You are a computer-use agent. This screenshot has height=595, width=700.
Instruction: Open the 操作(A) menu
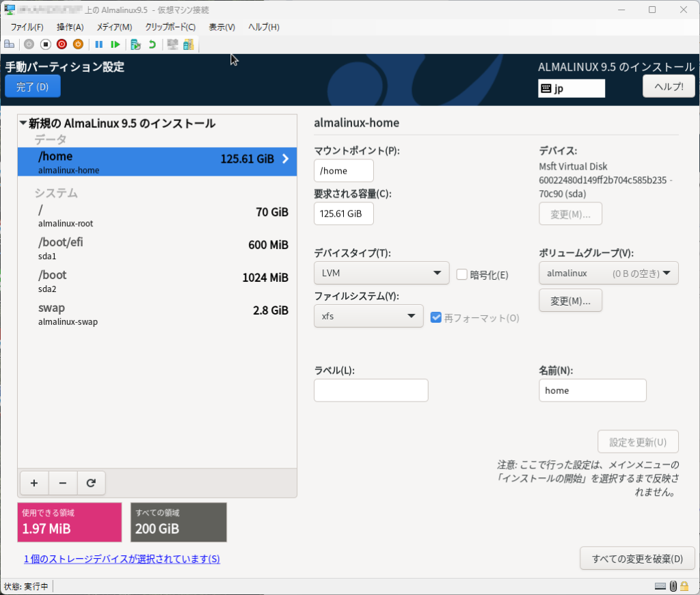pos(70,27)
